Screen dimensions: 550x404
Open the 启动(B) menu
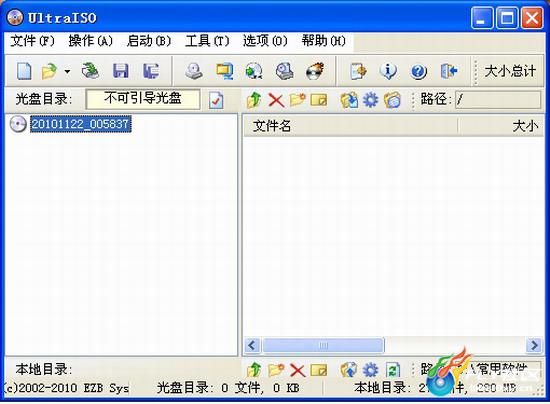click(149, 41)
